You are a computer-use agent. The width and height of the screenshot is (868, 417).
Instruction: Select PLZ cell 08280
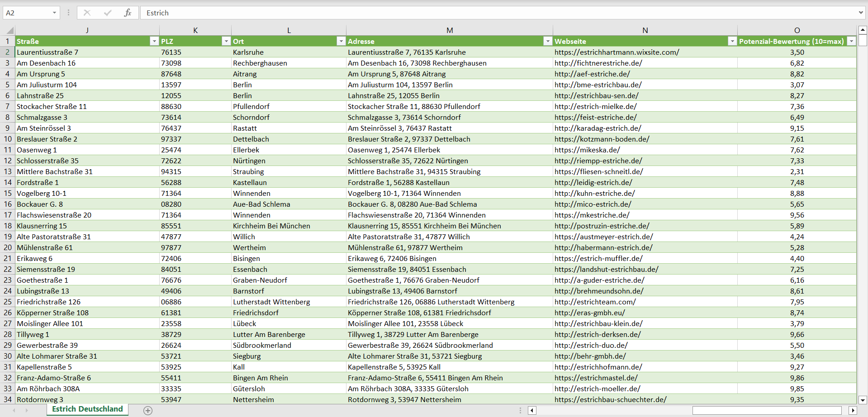coord(195,204)
